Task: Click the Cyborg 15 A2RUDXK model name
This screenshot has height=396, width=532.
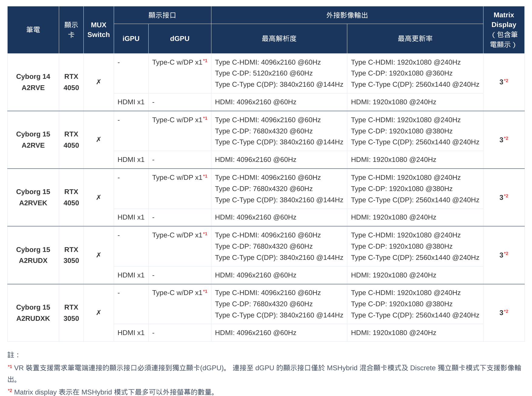Action: click(x=33, y=313)
